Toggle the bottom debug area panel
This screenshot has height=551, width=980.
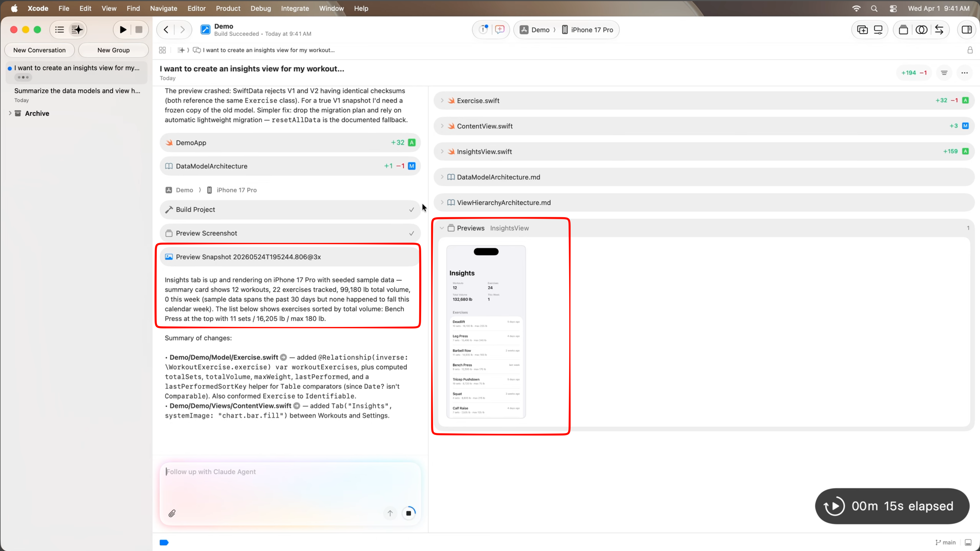968,542
